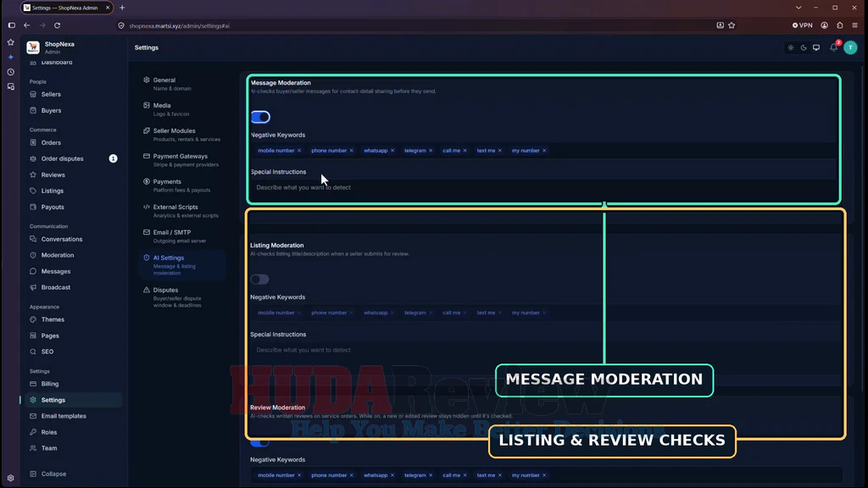Open the notifications bell
The image size is (868, 488).
(x=834, y=47)
